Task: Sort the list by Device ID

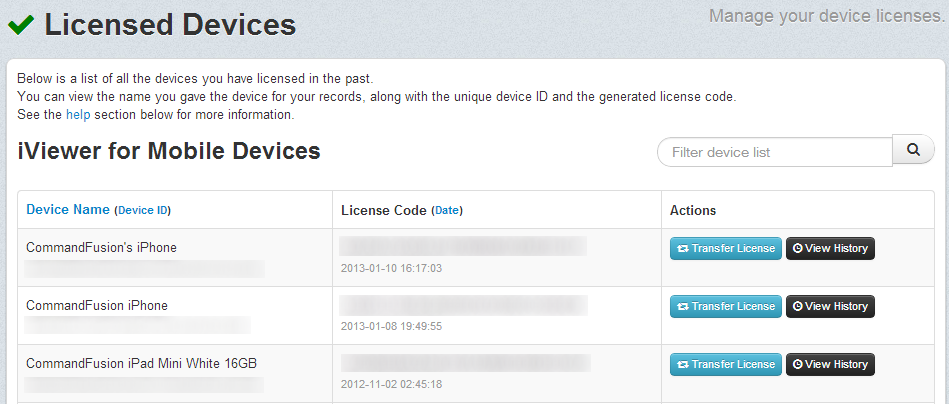Action: 142,210
